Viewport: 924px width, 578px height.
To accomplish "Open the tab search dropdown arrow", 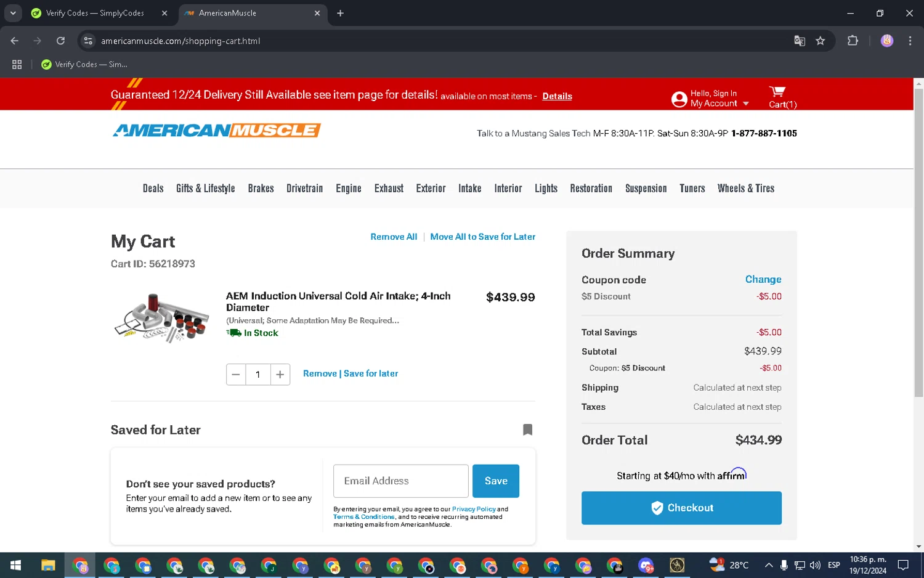I will pyautogui.click(x=13, y=13).
